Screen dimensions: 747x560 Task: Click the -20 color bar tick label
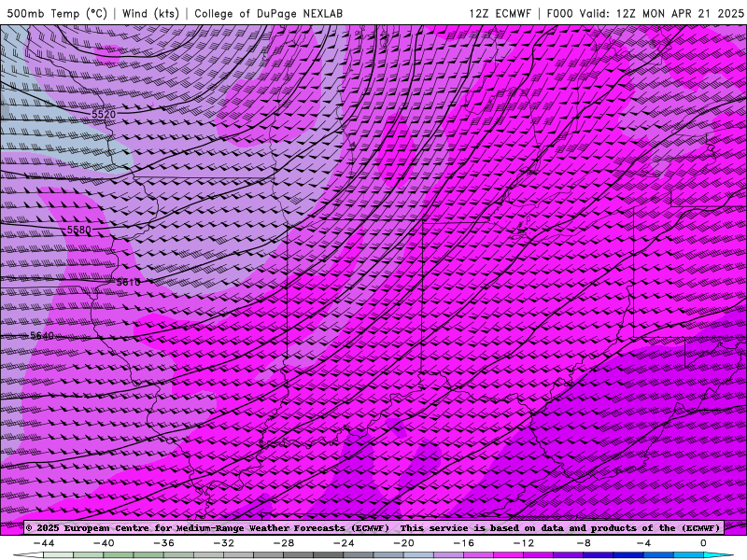(404, 543)
